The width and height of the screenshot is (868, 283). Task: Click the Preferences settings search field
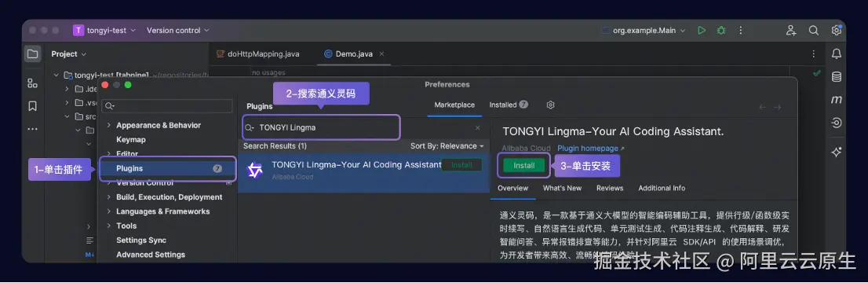point(167,106)
